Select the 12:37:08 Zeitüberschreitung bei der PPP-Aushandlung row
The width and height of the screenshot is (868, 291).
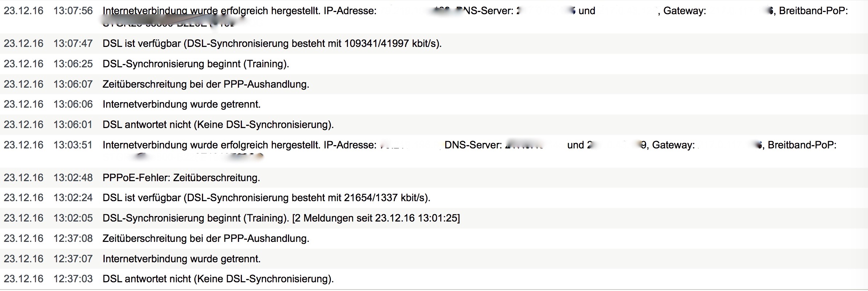point(434,239)
